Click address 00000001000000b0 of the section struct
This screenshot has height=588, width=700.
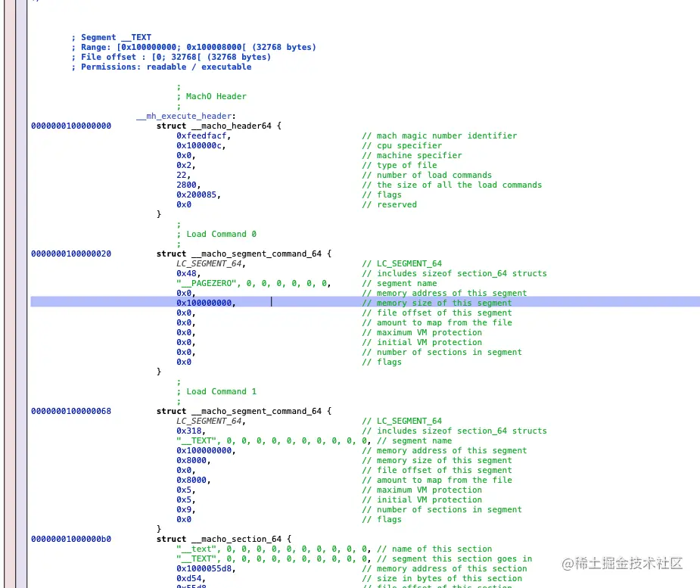click(x=71, y=539)
